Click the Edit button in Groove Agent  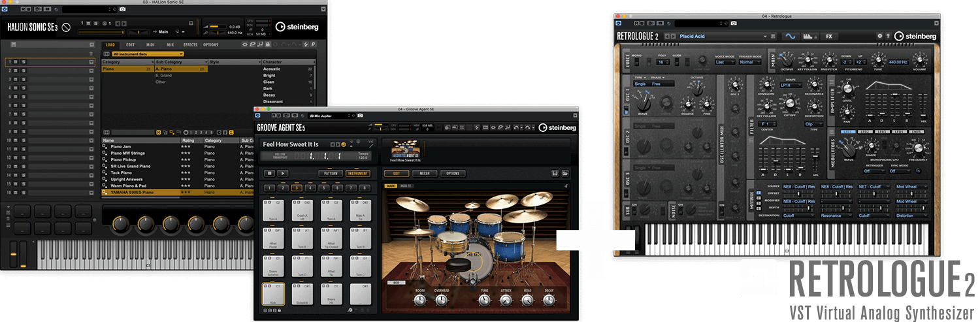click(x=397, y=173)
